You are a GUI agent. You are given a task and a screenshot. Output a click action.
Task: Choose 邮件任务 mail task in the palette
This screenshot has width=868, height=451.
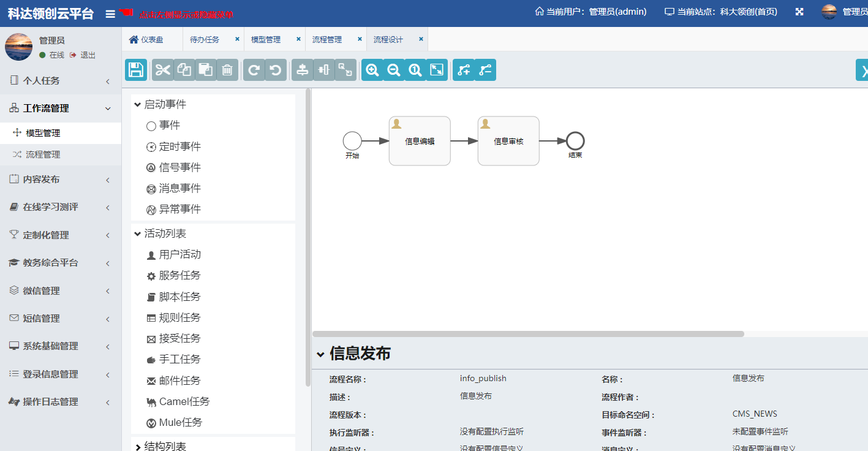(173, 381)
